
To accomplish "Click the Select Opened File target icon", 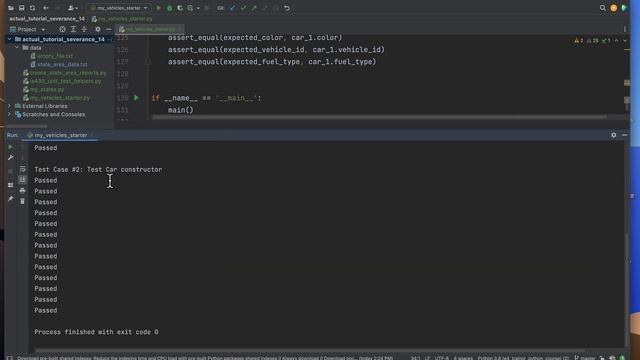I will tap(62, 29).
